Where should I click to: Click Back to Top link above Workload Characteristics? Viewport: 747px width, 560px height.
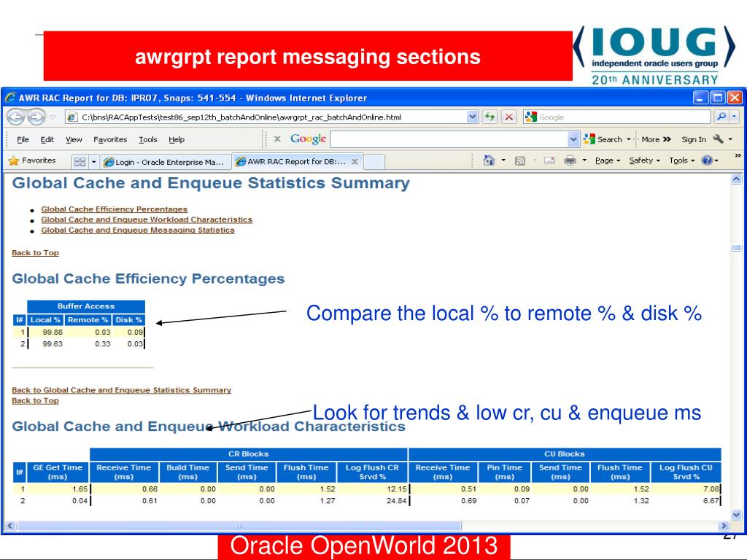pyautogui.click(x=35, y=400)
